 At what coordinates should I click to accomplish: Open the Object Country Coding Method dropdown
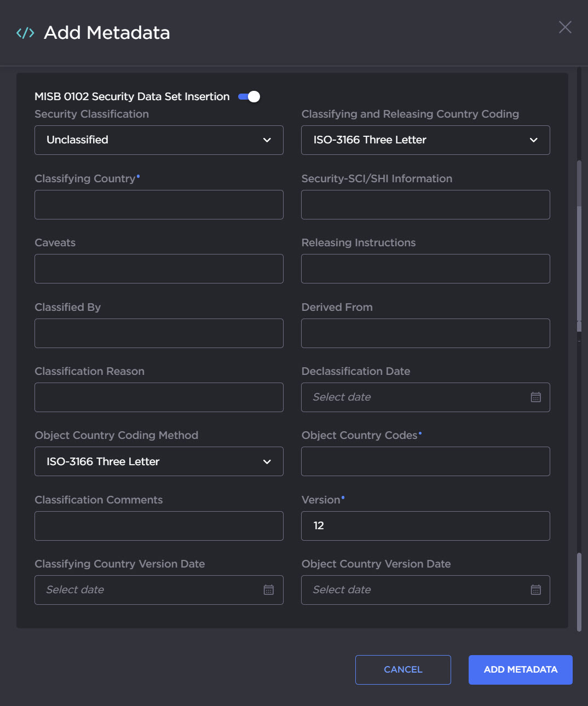coord(159,461)
